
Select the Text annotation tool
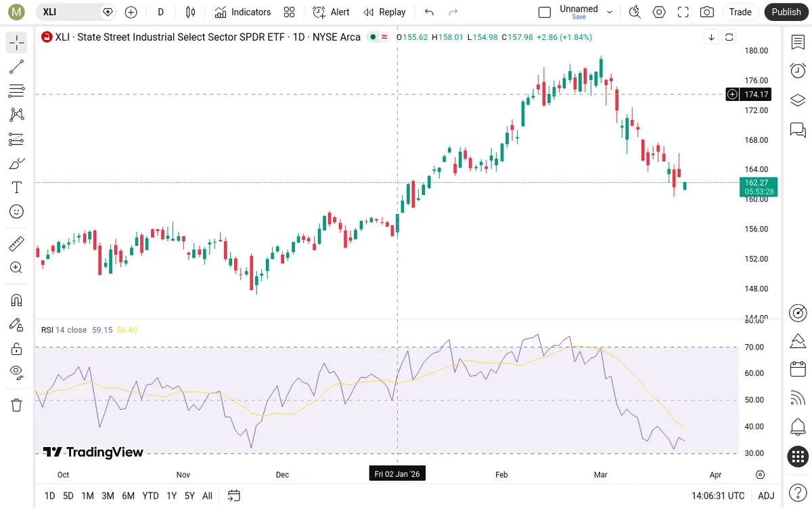point(17,188)
